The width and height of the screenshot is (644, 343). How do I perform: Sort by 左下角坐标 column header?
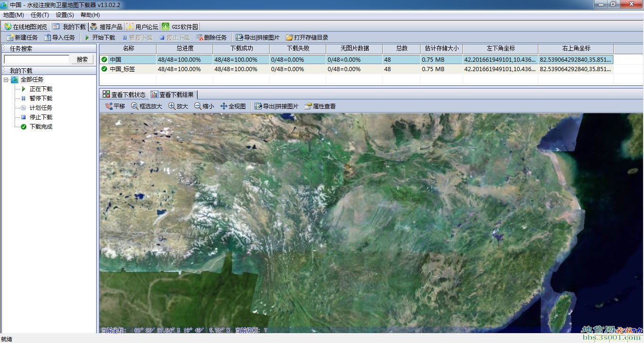501,49
